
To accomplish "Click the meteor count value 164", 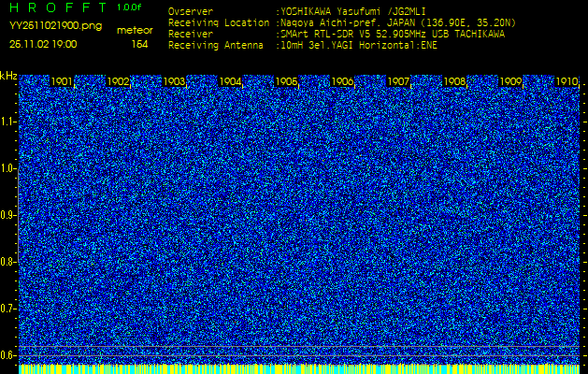I will pos(139,44).
